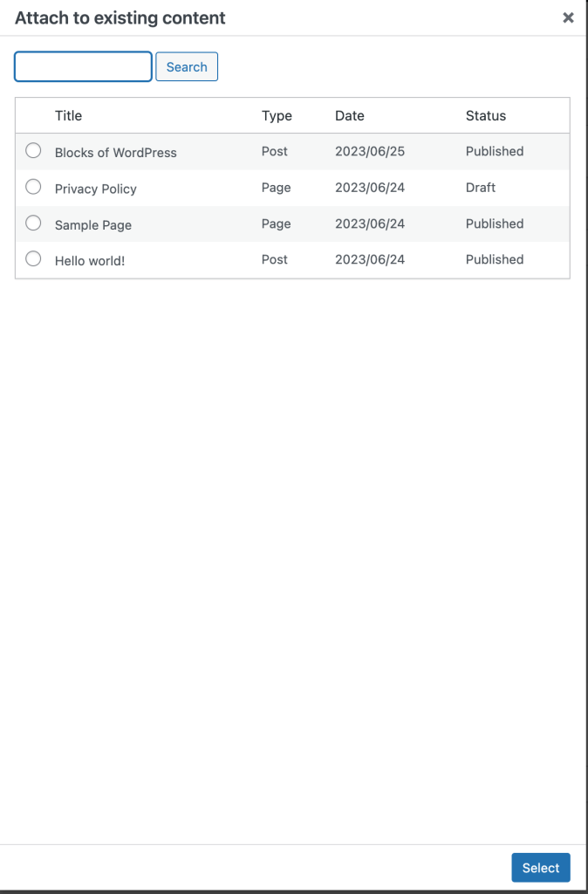
Task: Click the Title column header
Action: 68,115
